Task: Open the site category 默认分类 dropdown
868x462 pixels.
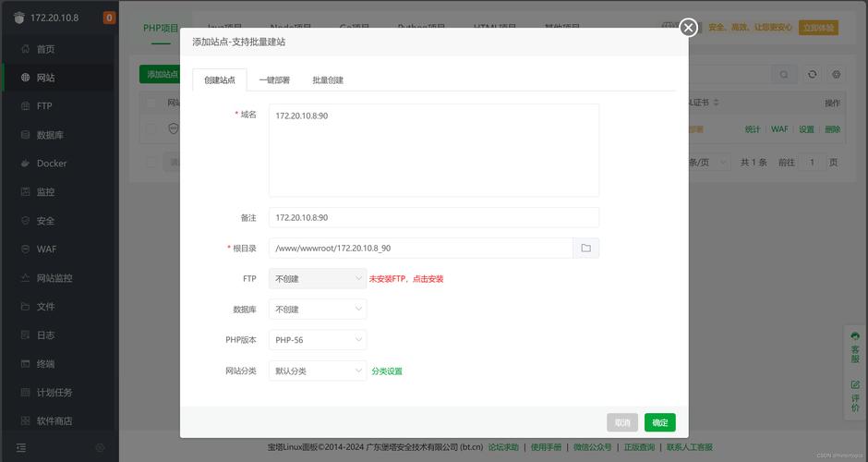Action: tap(318, 371)
